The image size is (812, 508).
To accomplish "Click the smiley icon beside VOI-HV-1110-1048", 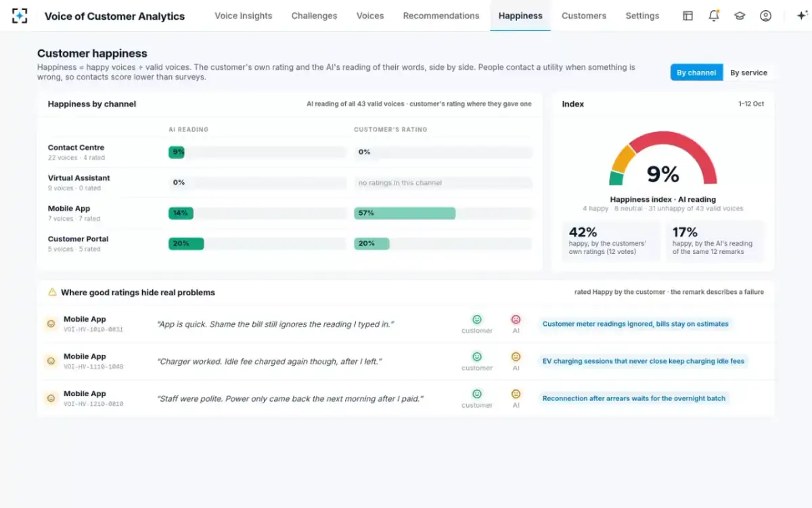I will point(51,361).
